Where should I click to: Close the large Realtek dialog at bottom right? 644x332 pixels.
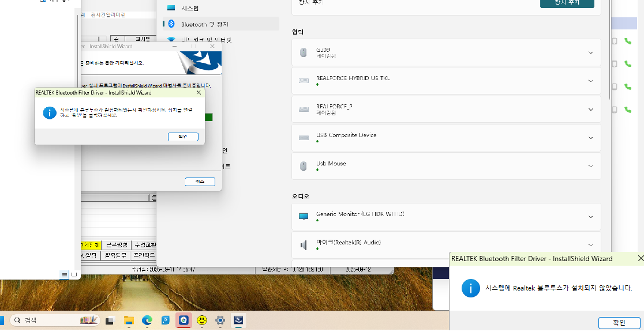641,258
